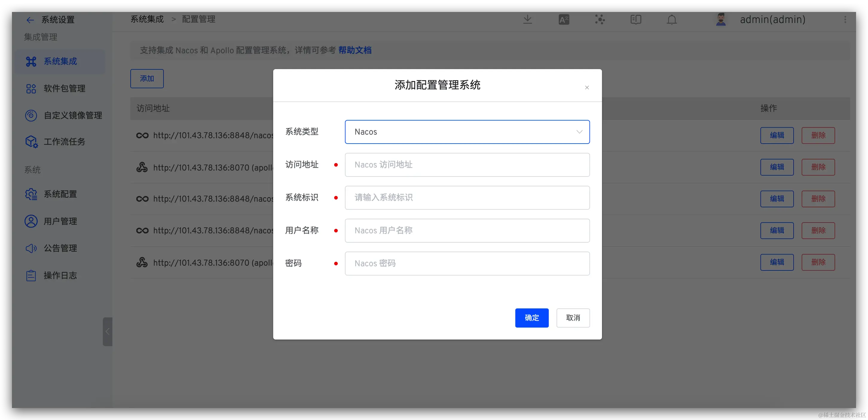
Task: Open the documentation book icon
Action: click(x=635, y=19)
